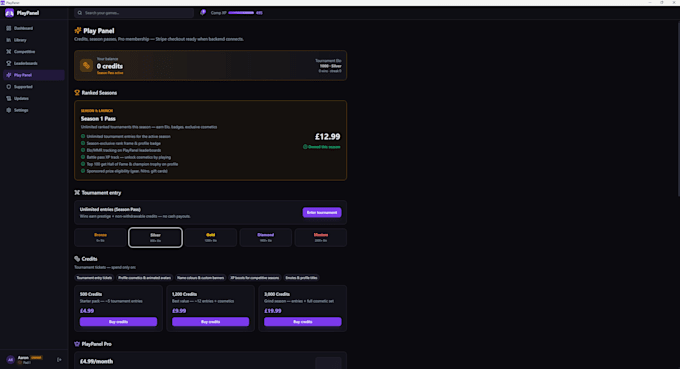Click the £4.99 price on 500 Credits
The image size is (680, 369).
(x=87, y=311)
